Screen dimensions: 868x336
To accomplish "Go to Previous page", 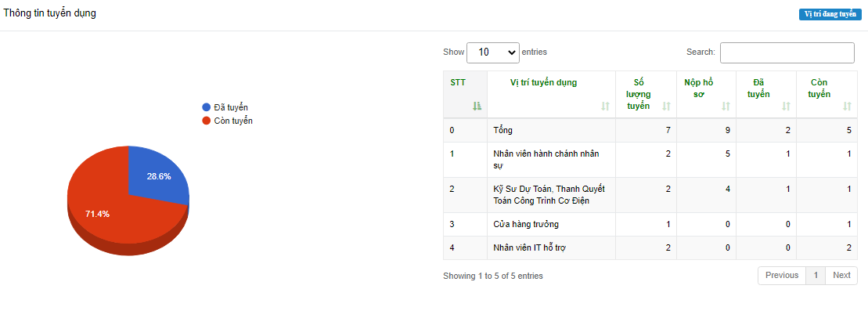I will (782, 276).
